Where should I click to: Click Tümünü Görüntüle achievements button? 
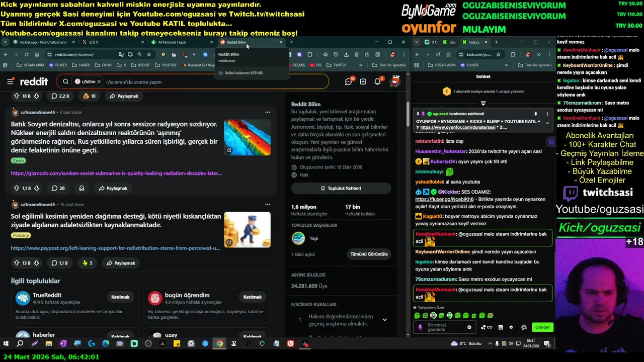[369, 254]
